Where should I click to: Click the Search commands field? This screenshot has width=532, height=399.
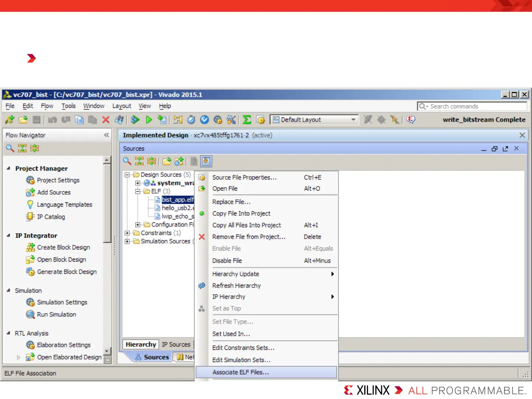click(x=472, y=106)
